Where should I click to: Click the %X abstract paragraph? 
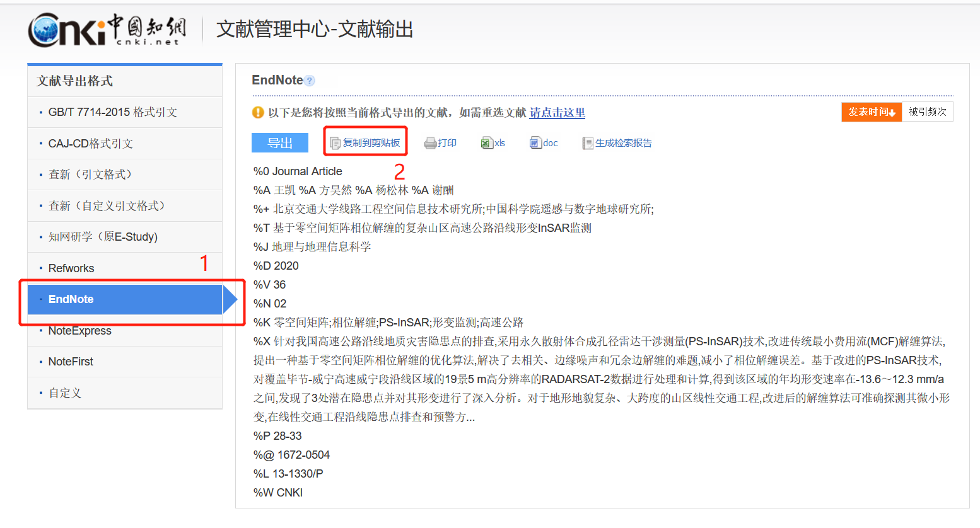(602, 379)
